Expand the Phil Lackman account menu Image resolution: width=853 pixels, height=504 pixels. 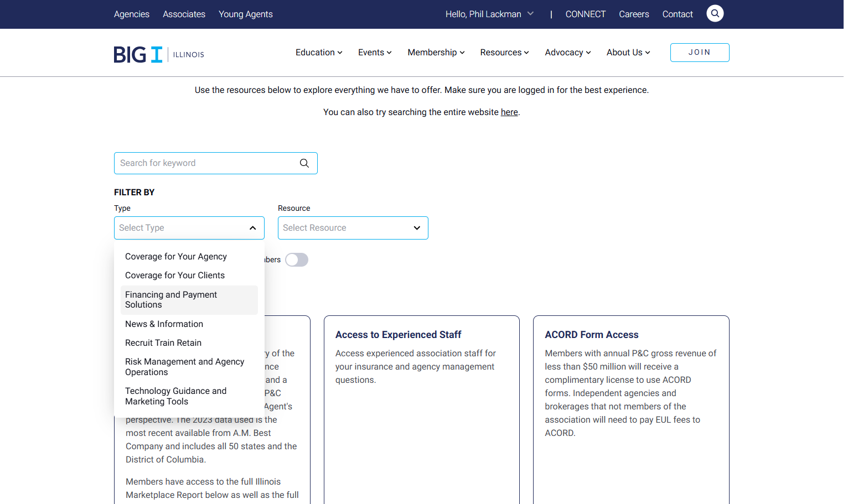click(x=489, y=14)
